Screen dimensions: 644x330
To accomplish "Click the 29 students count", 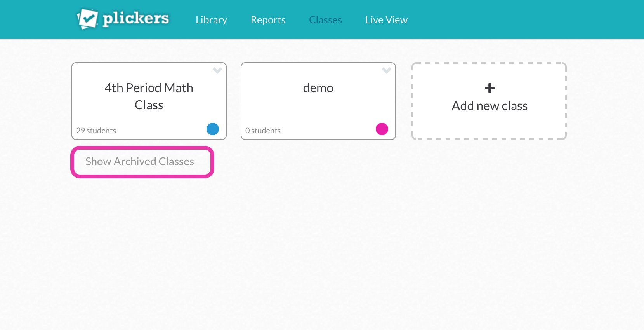I will (x=96, y=131).
